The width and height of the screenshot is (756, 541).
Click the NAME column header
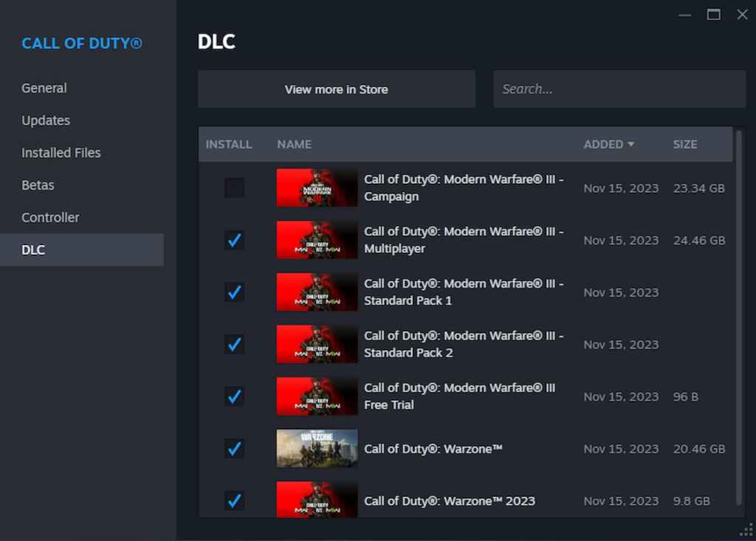point(294,145)
